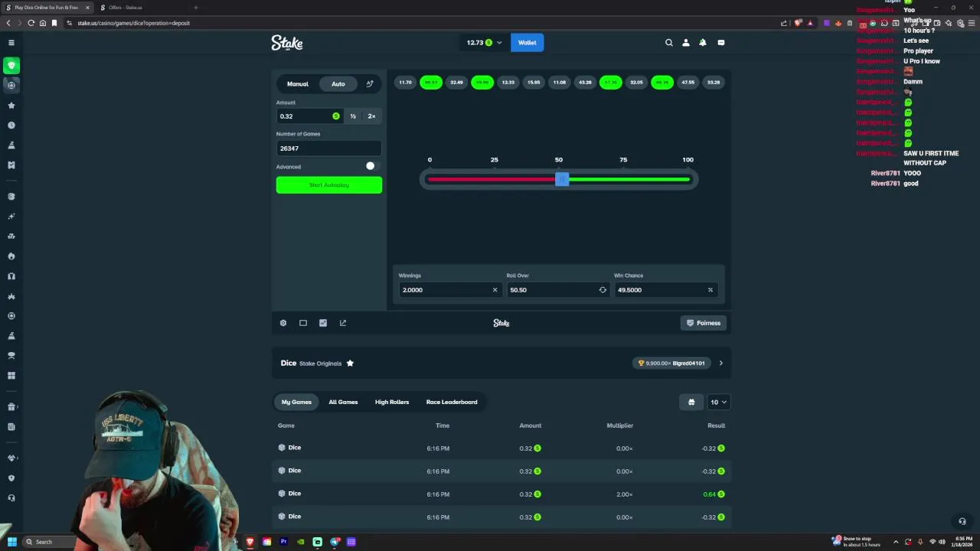
Task: Open recent games clock icon in sidebar
Action: (x=11, y=126)
